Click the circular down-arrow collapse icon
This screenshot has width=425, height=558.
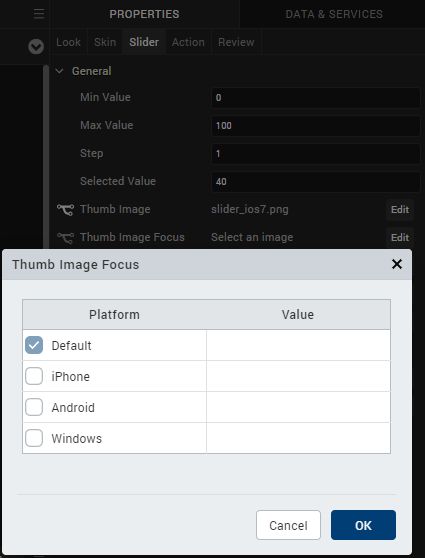point(36,47)
